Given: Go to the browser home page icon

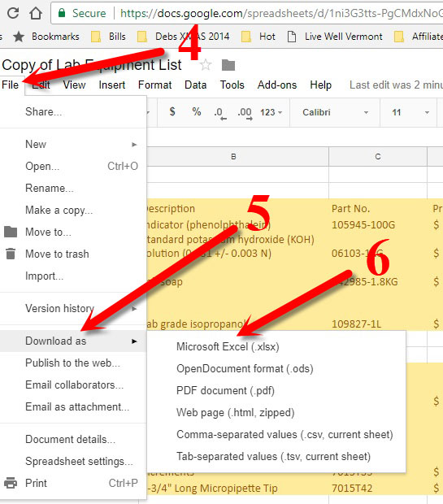Looking at the screenshot, I should pos(36,13).
